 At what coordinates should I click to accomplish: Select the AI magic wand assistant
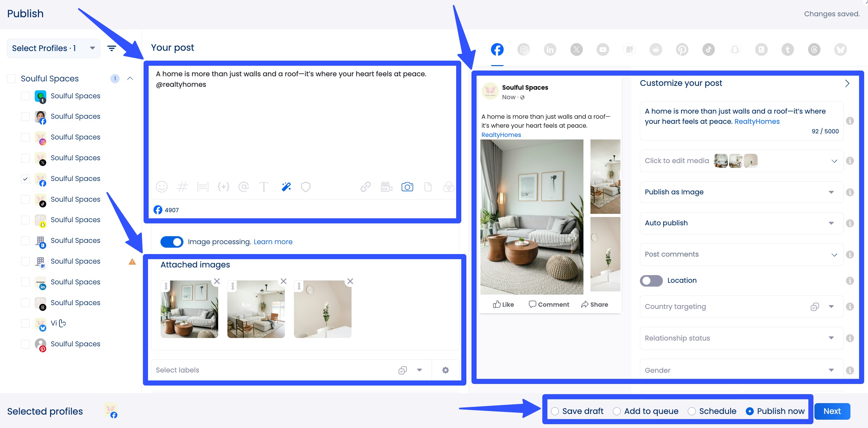pos(286,187)
